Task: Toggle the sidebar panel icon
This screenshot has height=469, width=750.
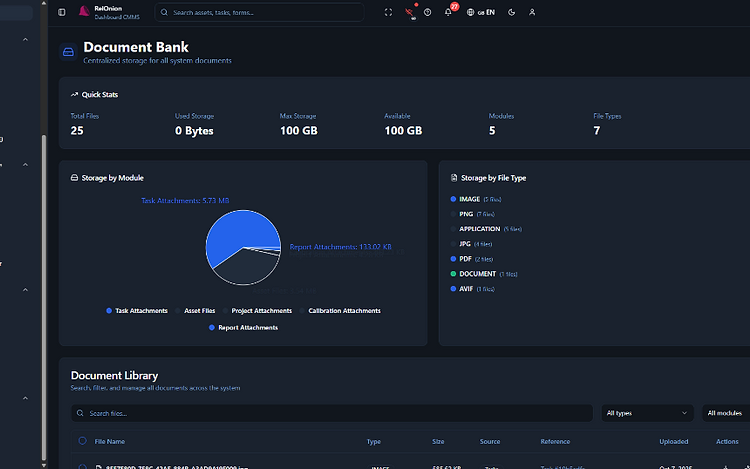Action: 62,12
